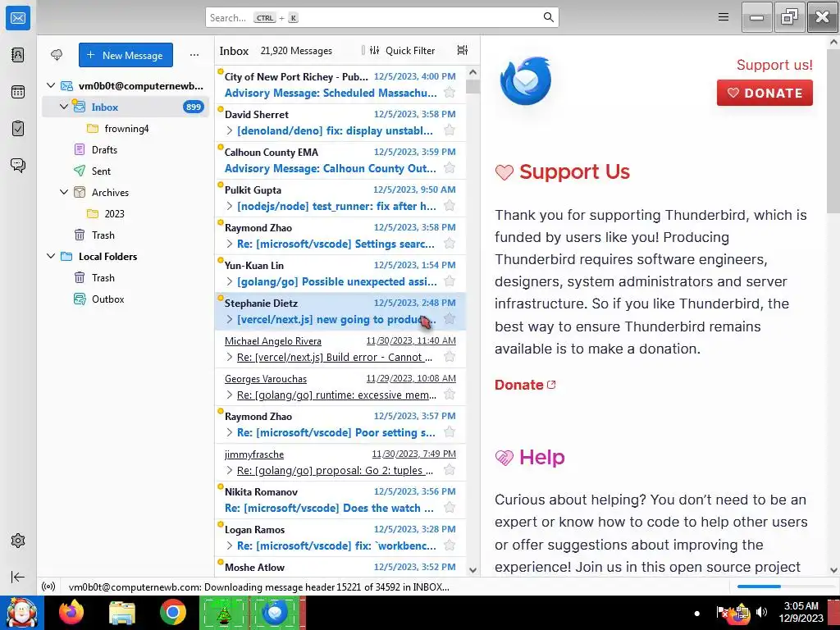The height and width of the screenshot is (630, 840).
Task: Open Firefox from the taskbar
Action: [x=71, y=612]
